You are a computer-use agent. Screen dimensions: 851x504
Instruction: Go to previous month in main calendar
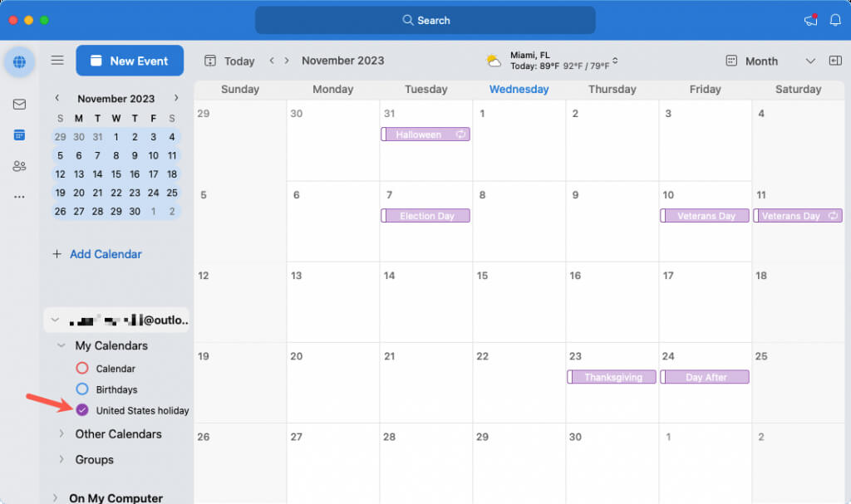click(x=272, y=61)
